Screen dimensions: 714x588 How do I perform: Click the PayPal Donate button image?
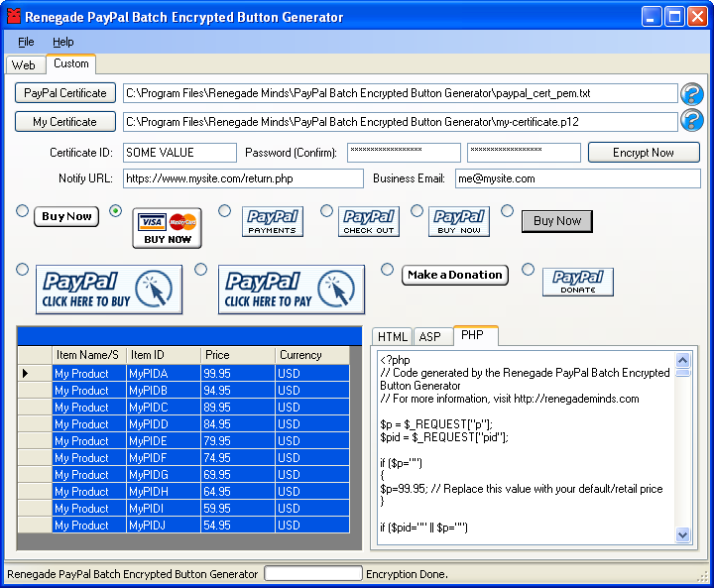[578, 282]
